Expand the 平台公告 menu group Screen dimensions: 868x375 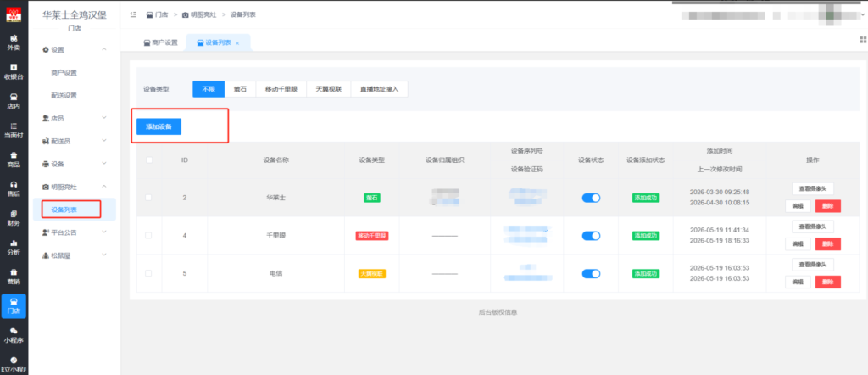[x=75, y=232]
